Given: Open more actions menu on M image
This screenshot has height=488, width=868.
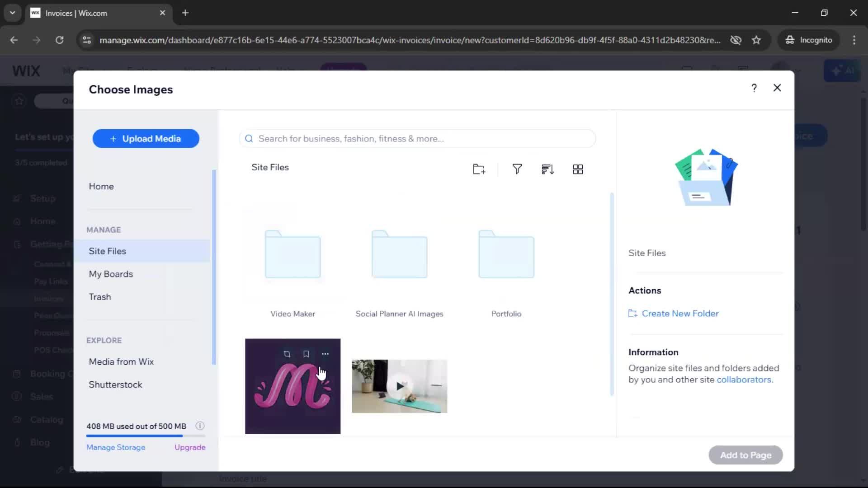Looking at the screenshot, I should (x=325, y=354).
